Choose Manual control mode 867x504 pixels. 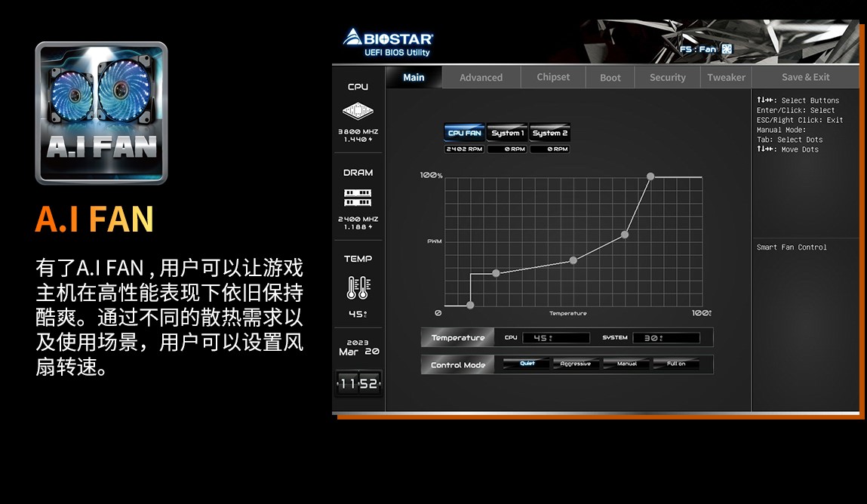click(626, 364)
